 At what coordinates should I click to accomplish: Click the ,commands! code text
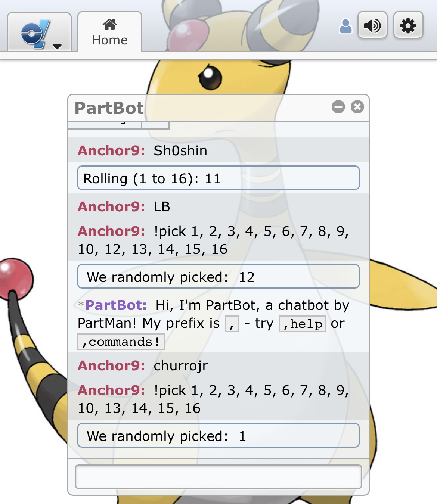(x=121, y=342)
